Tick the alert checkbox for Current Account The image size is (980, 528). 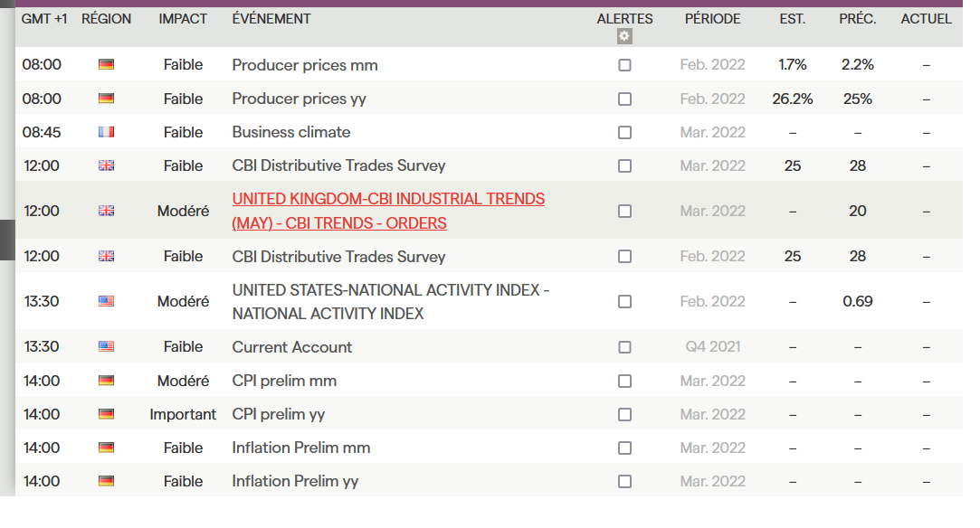[624, 346]
